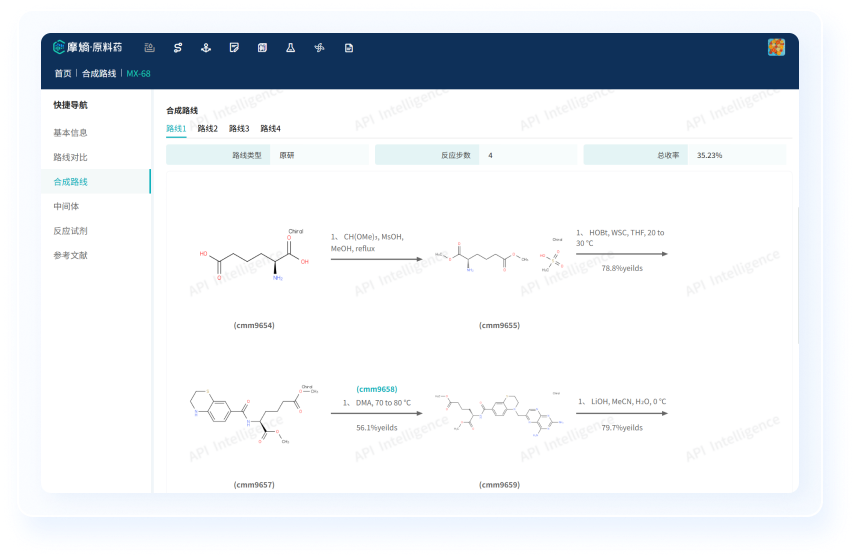This screenshot has height=558, width=856.
Task: Click the (cmm9657) compound label
Action: 254,485
